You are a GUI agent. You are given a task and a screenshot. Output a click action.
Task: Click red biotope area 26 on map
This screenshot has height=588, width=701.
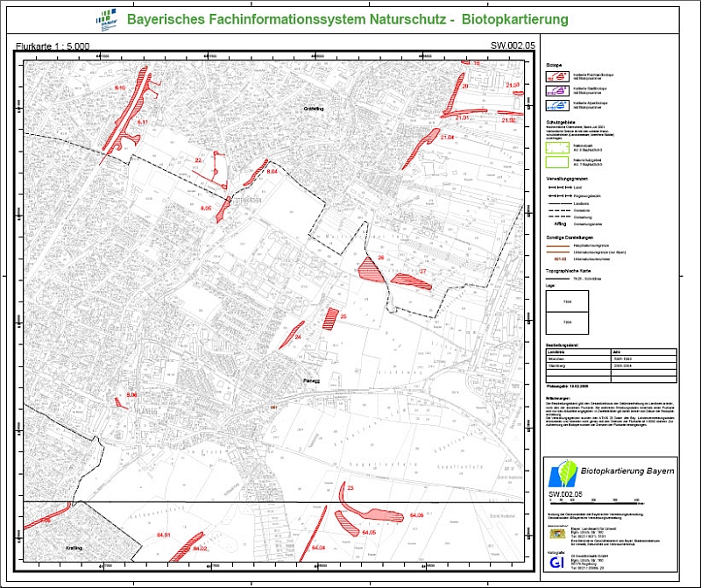pyautogui.click(x=372, y=269)
